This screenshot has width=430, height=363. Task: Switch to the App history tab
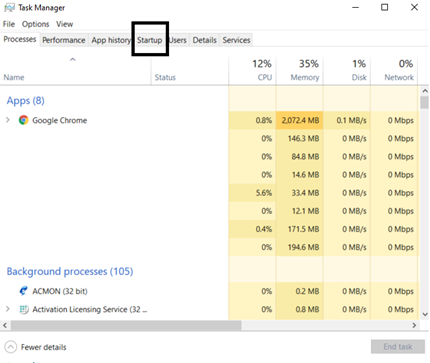pos(110,40)
